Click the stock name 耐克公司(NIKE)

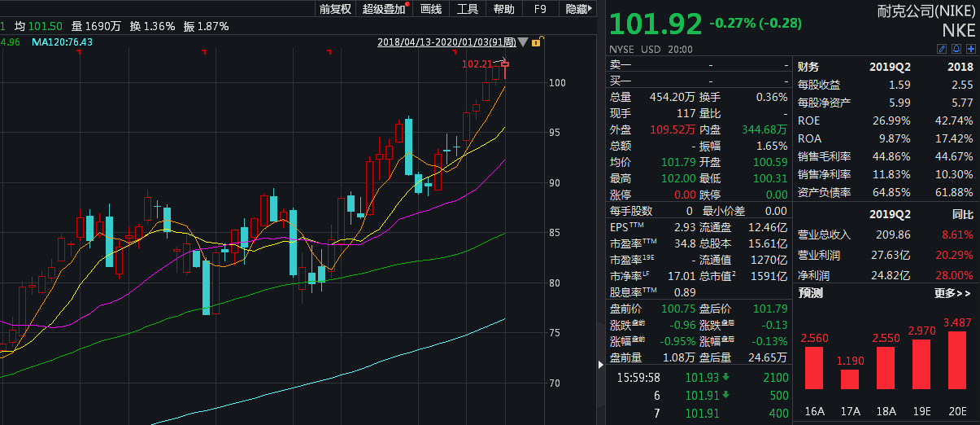(927, 12)
